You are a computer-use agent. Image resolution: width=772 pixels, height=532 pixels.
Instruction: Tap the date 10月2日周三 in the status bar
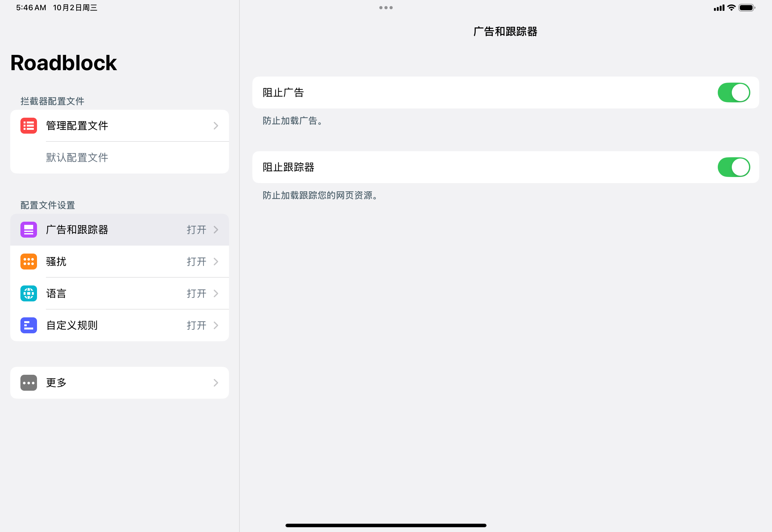click(x=75, y=8)
